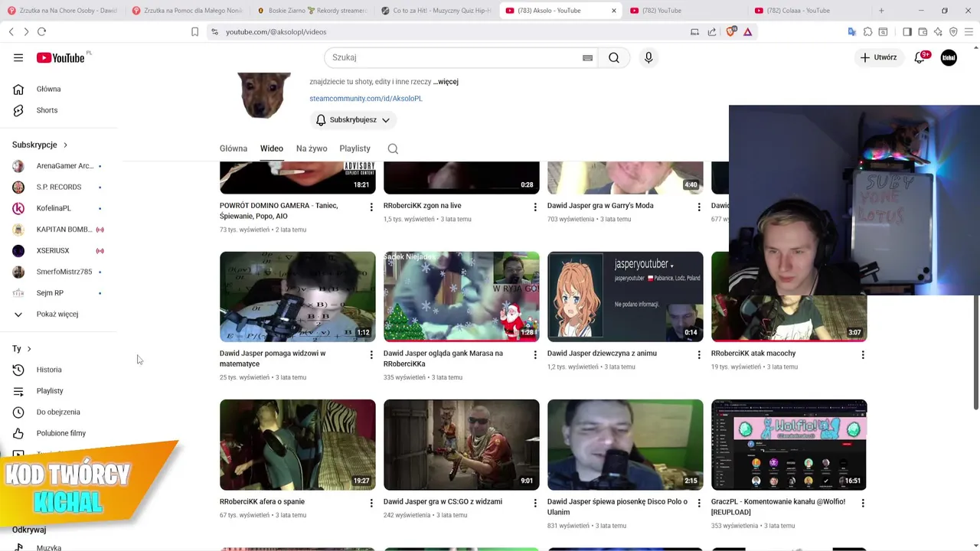The width and height of the screenshot is (980, 551).
Task: Expand the Ty section chevron
Action: (29, 349)
